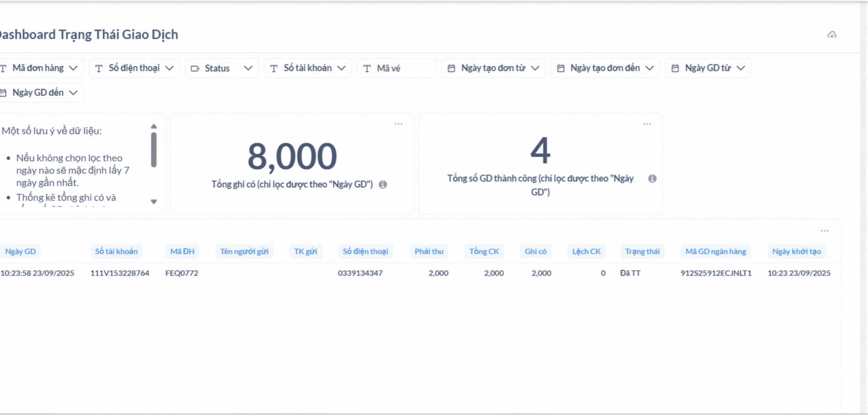Open the Ngày GD đến date filter
The image size is (868, 415).
pyautogui.click(x=40, y=93)
